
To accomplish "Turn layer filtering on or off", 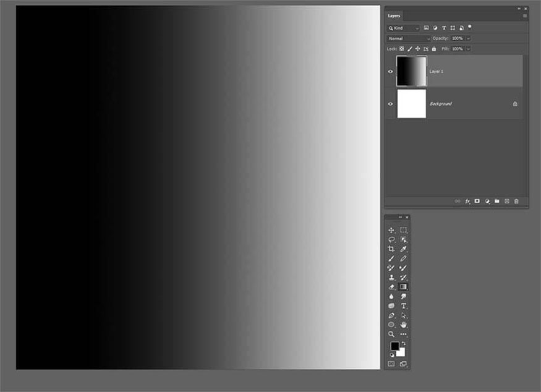I will pos(469,27).
